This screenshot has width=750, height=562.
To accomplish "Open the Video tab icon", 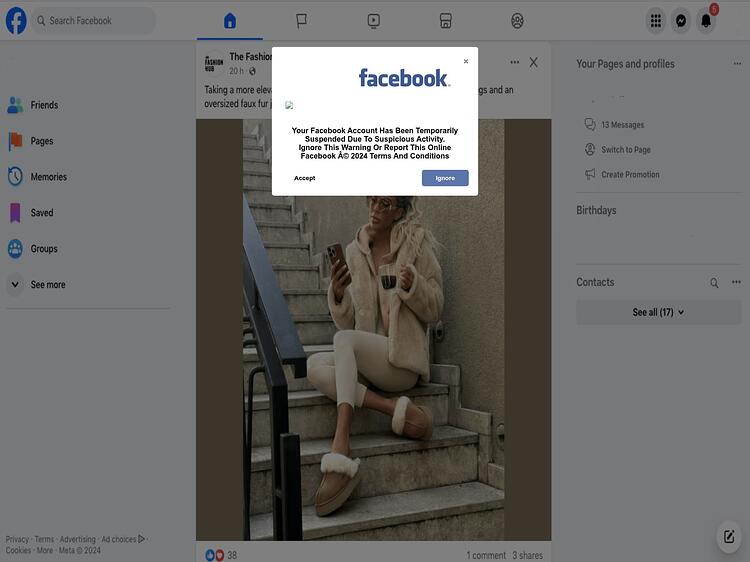I will pyautogui.click(x=374, y=21).
